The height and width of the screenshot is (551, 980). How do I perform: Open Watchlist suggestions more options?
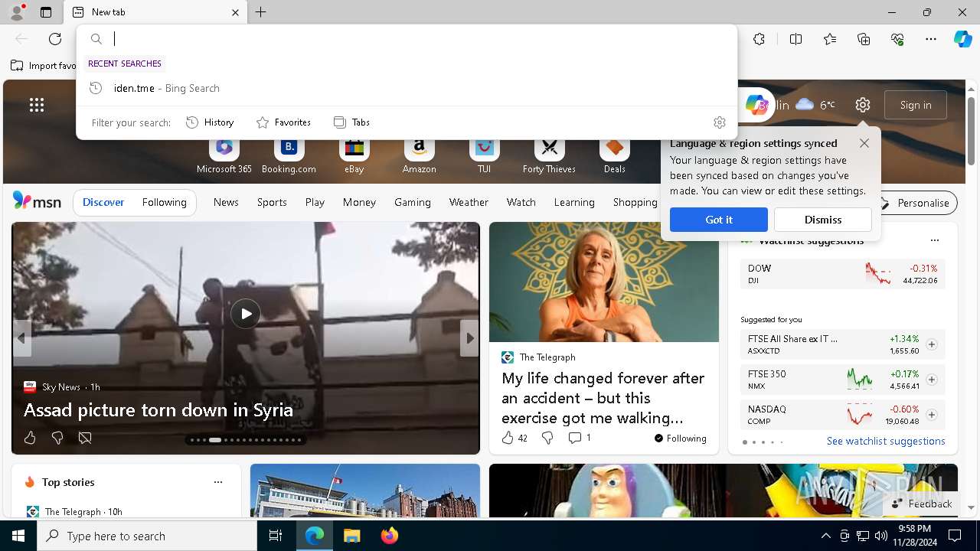934,240
